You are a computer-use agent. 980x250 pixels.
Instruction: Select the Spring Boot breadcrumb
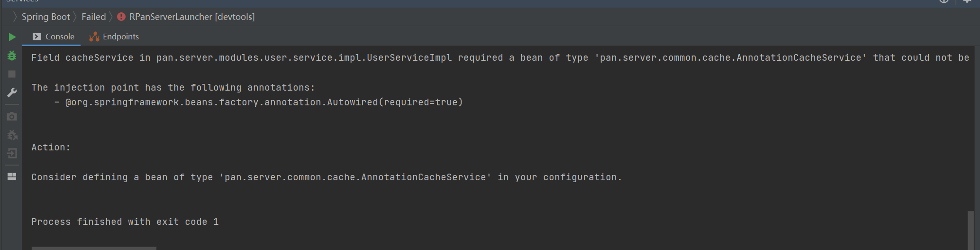point(45,17)
